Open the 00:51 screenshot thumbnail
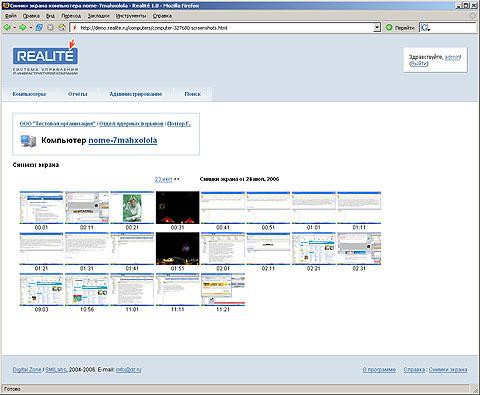This screenshot has width=480, height=395. 268,207
